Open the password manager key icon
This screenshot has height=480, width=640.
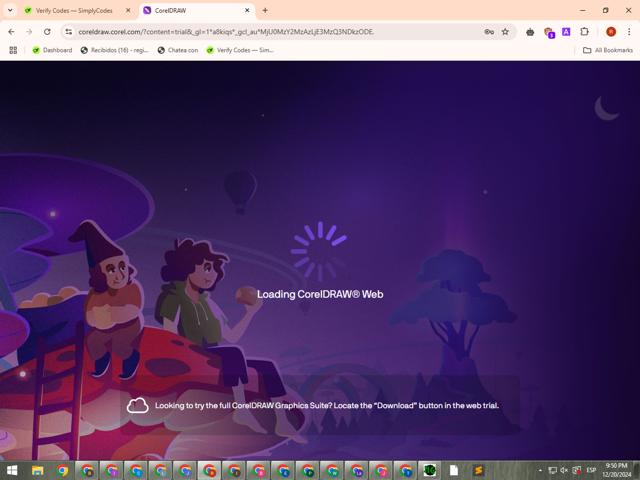tap(489, 32)
